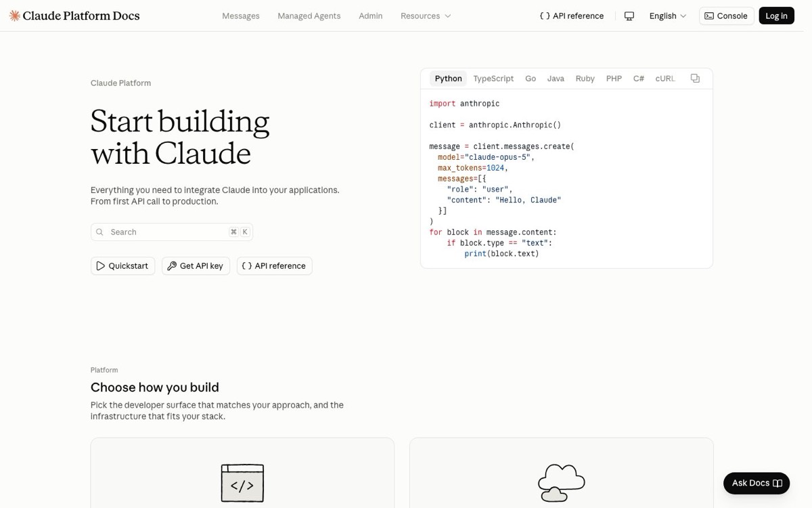Click the play icon in Quickstart

point(101,266)
